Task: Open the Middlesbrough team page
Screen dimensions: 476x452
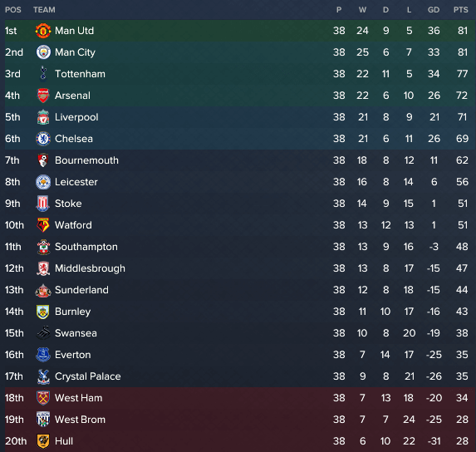Action: click(x=90, y=268)
